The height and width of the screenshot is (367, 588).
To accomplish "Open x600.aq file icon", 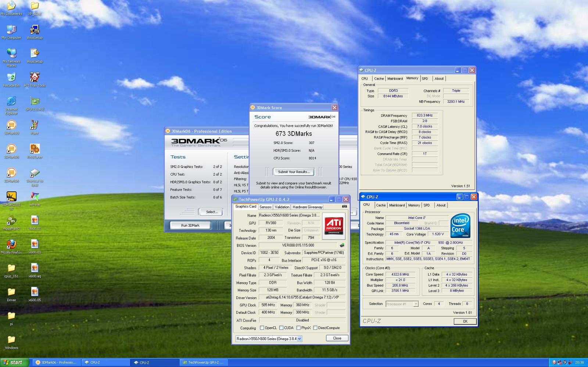I will click(35, 271).
